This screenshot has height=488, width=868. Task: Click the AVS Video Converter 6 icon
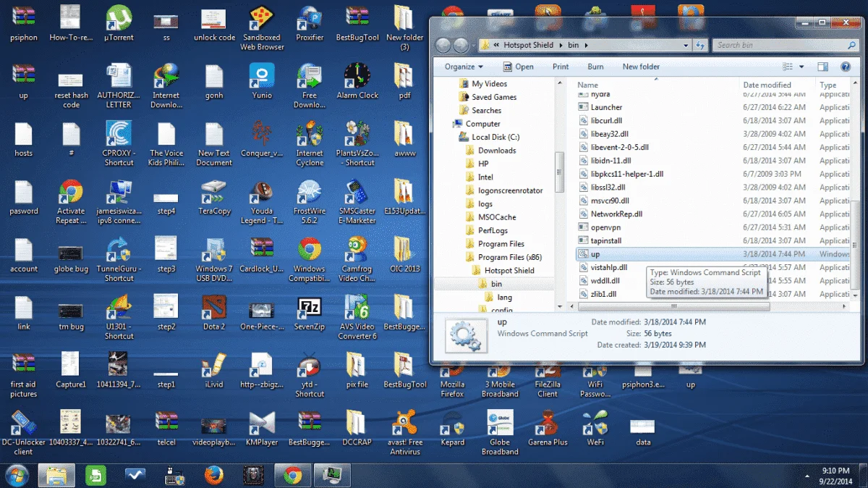pyautogui.click(x=357, y=316)
